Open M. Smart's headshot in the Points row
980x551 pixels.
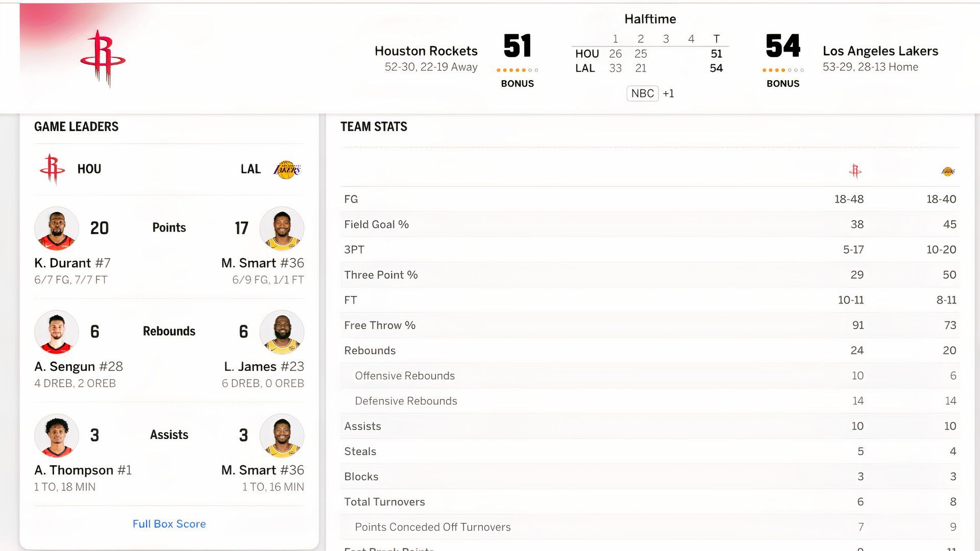pyautogui.click(x=282, y=229)
